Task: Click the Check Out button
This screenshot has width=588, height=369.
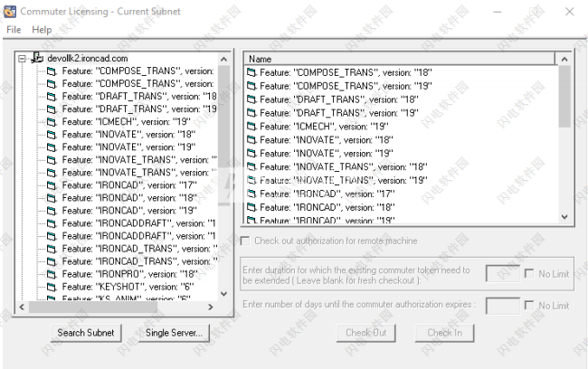Action: [x=366, y=333]
